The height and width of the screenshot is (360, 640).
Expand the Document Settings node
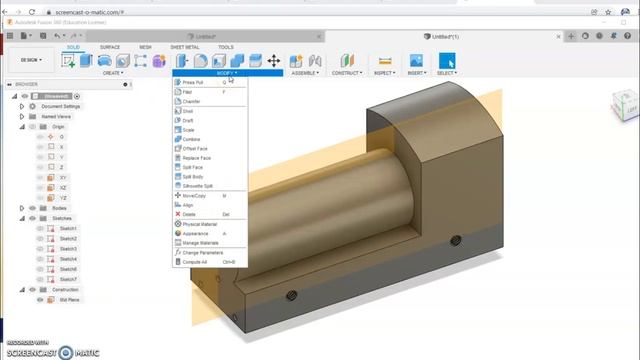coord(22,107)
